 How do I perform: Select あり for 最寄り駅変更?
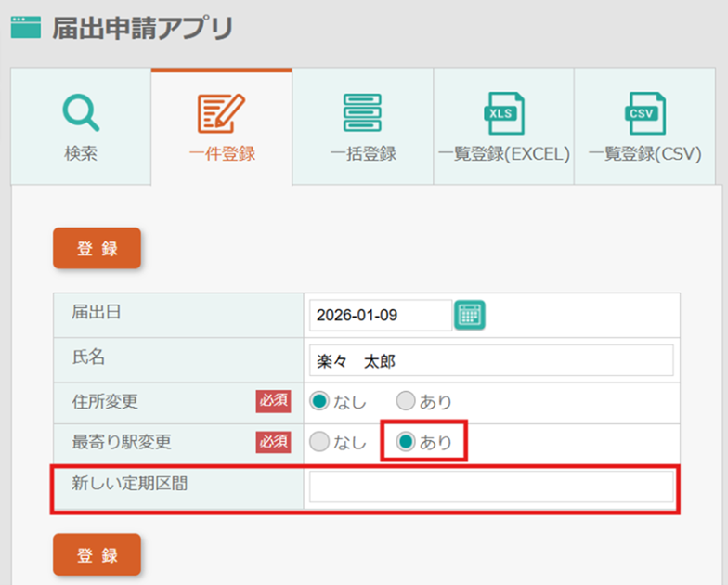tap(406, 442)
